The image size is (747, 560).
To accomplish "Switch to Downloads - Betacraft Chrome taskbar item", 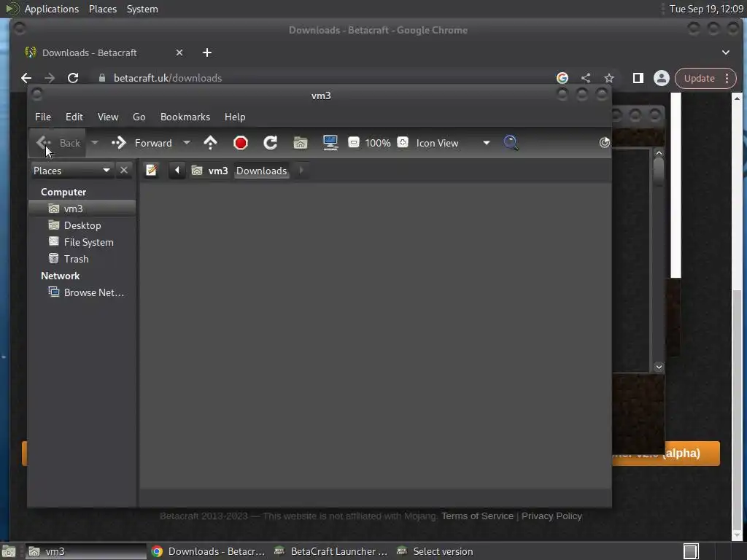I will 209,551.
